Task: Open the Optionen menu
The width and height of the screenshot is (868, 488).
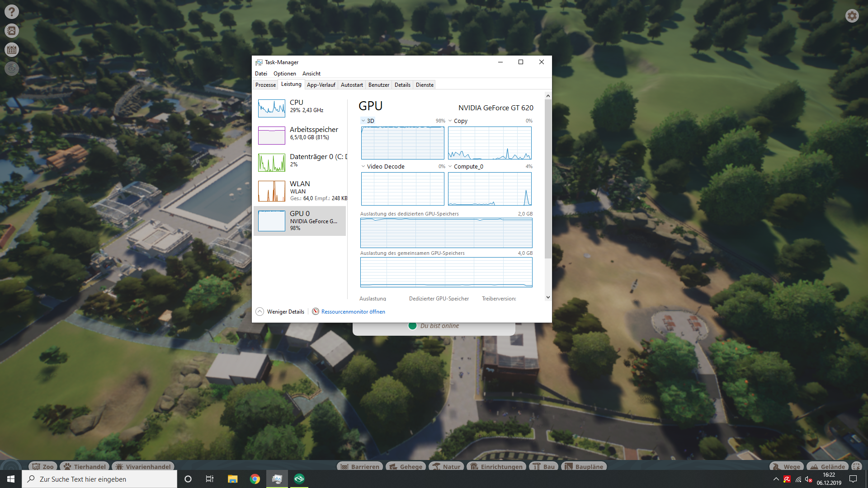Action: coord(285,74)
